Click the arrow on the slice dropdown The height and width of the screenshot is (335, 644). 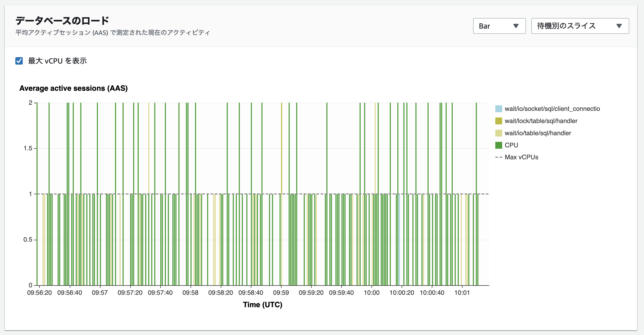tap(619, 26)
